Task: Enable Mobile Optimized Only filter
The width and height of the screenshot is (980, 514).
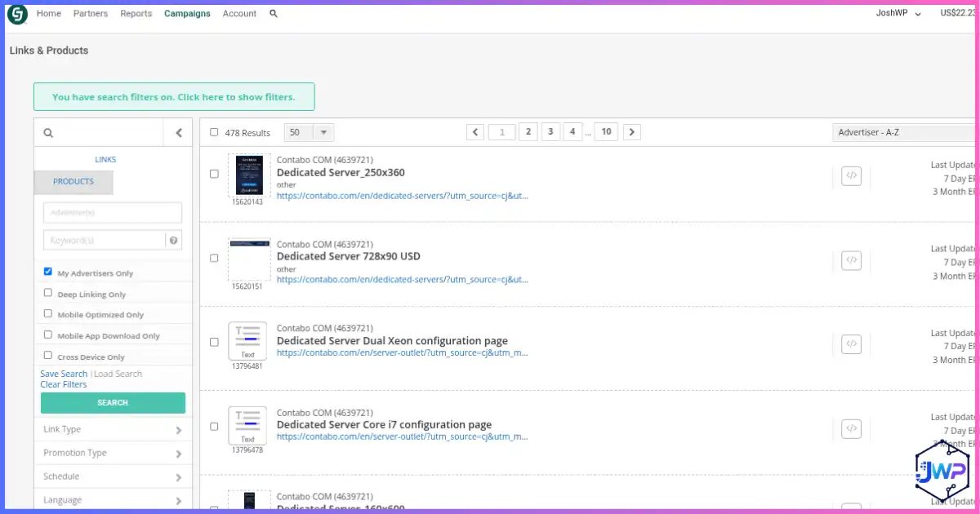Action: click(48, 313)
